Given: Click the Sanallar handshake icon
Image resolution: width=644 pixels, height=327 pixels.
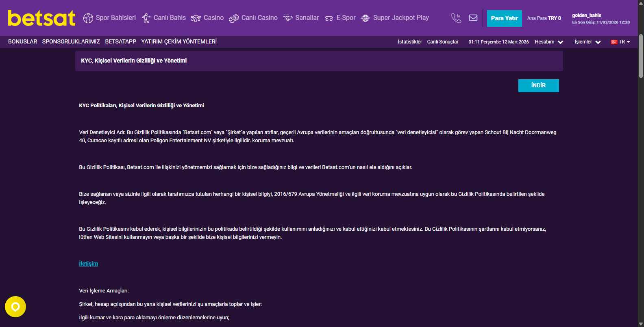Looking at the screenshot, I should (288, 18).
